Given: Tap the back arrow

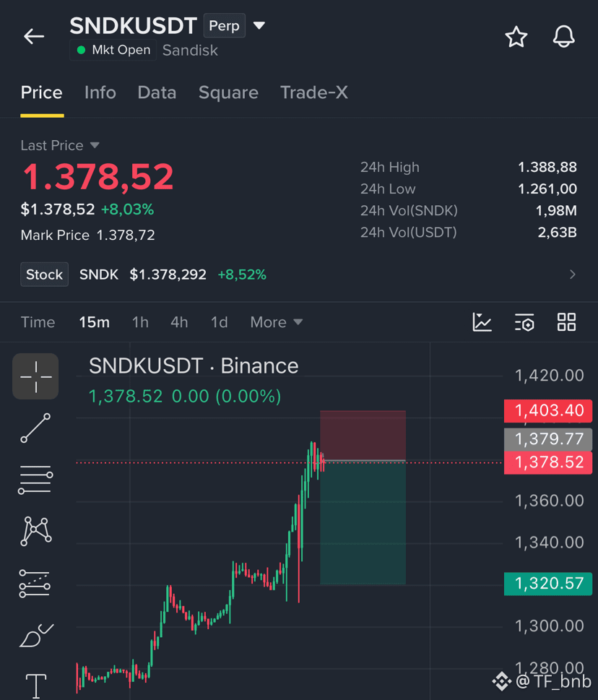Looking at the screenshot, I should 34,36.
